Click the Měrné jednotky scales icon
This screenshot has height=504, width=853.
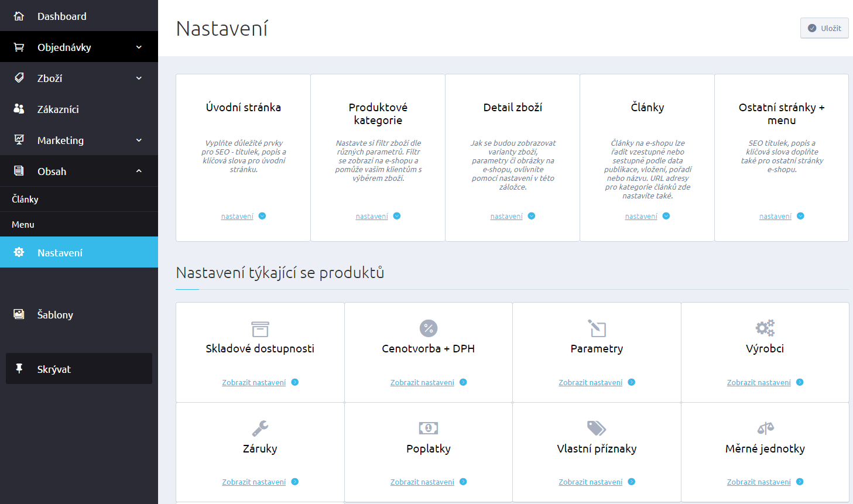(765, 428)
